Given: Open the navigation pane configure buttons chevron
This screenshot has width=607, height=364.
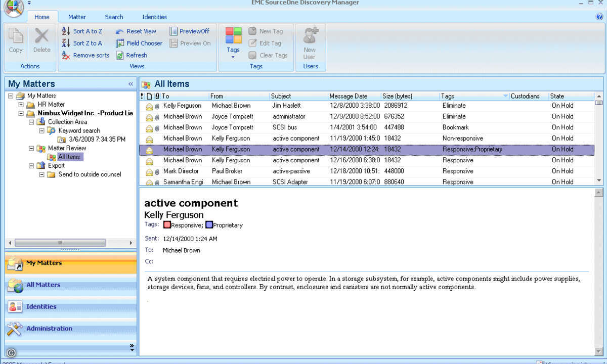Looking at the screenshot, I should (x=132, y=347).
